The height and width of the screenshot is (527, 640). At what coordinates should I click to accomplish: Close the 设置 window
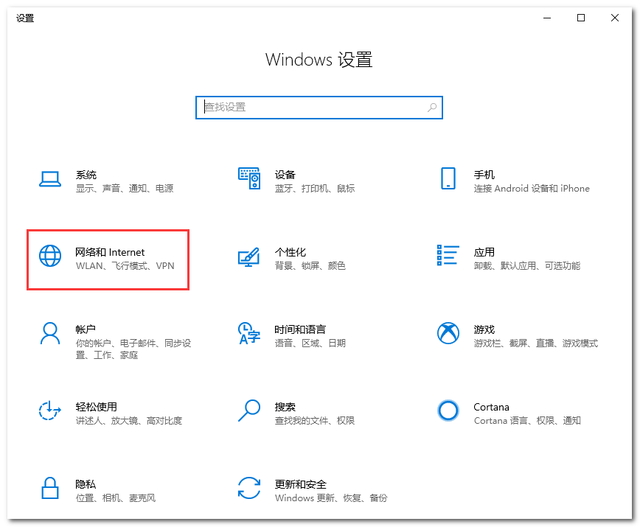pos(615,18)
